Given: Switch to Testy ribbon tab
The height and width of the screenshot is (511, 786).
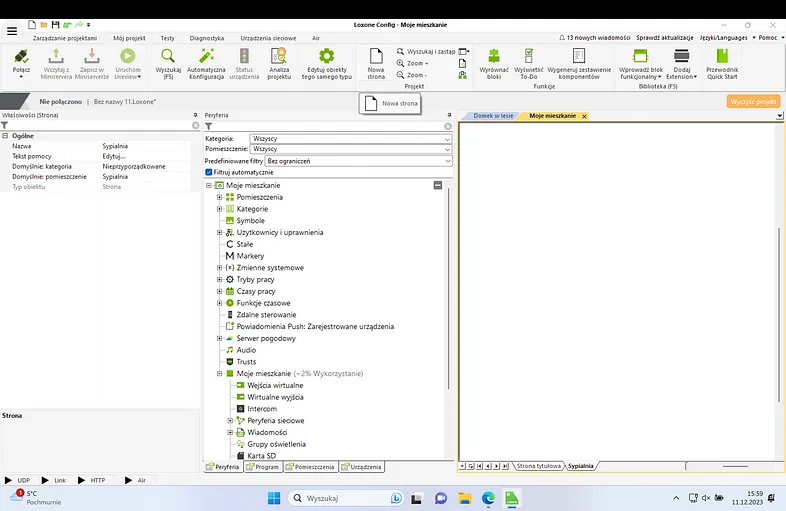Looking at the screenshot, I should click(x=167, y=38).
